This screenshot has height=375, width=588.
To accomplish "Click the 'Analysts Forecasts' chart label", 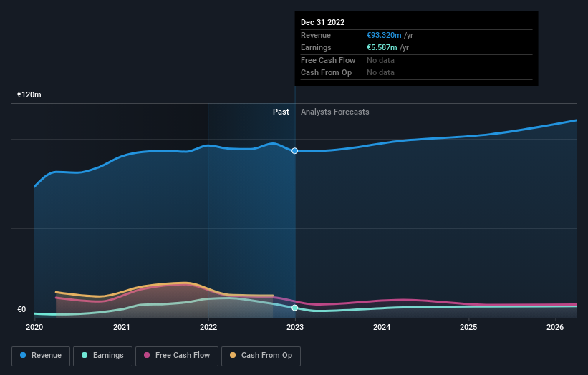I will tap(335, 112).
